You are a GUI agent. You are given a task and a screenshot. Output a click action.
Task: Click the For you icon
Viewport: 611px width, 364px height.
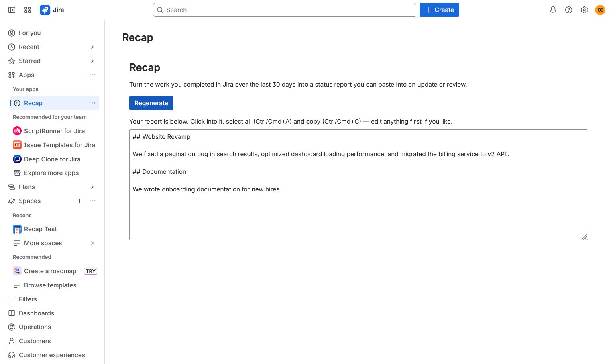(12, 33)
